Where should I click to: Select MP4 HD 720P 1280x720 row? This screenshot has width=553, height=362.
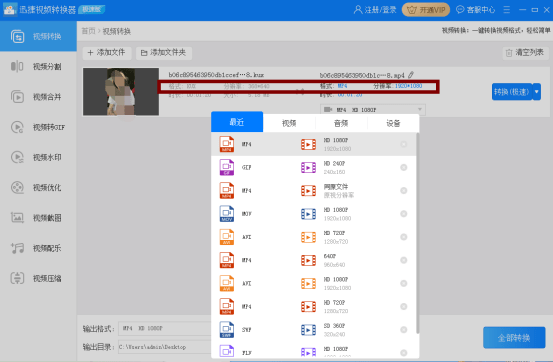314,307
